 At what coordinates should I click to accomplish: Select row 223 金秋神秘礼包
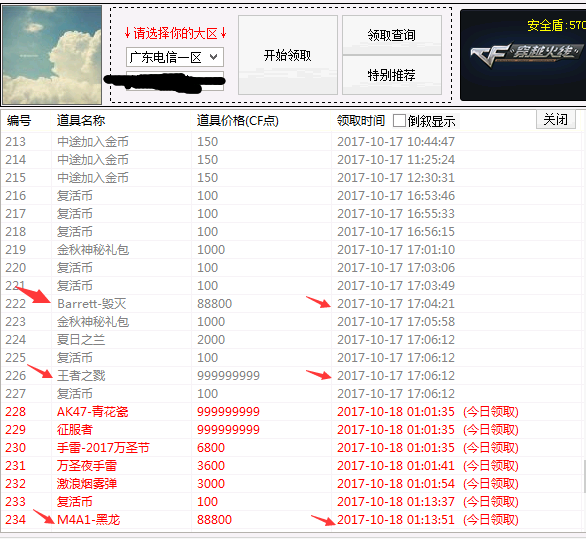pos(291,321)
